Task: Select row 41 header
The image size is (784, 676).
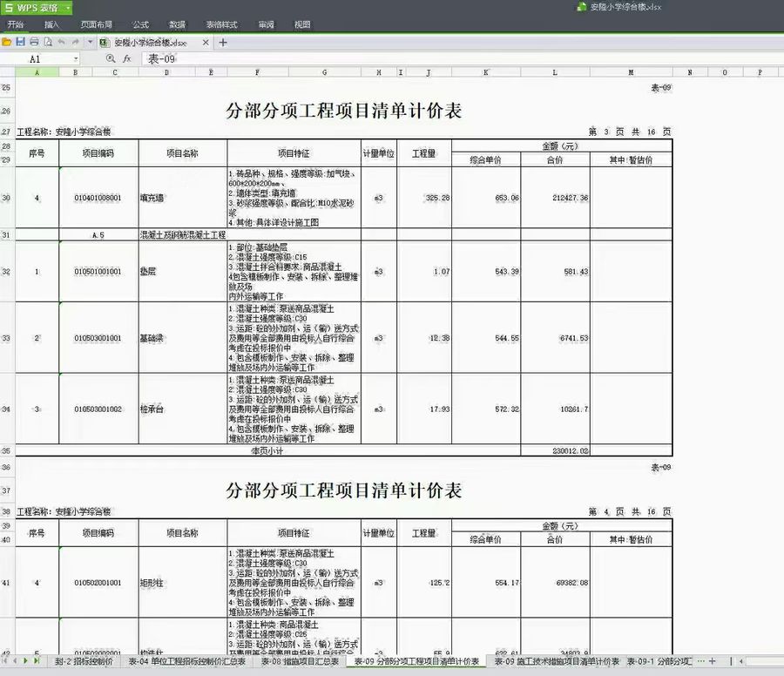Action: (7, 583)
